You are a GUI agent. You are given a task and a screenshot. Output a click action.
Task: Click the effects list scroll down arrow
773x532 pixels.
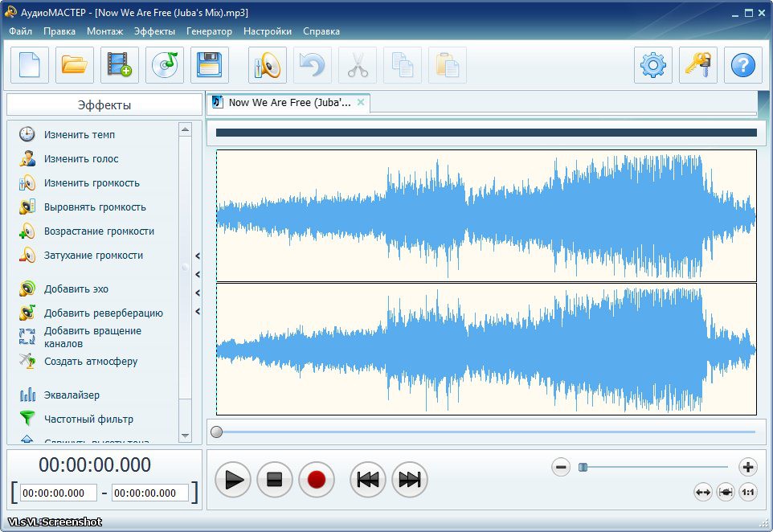point(186,436)
